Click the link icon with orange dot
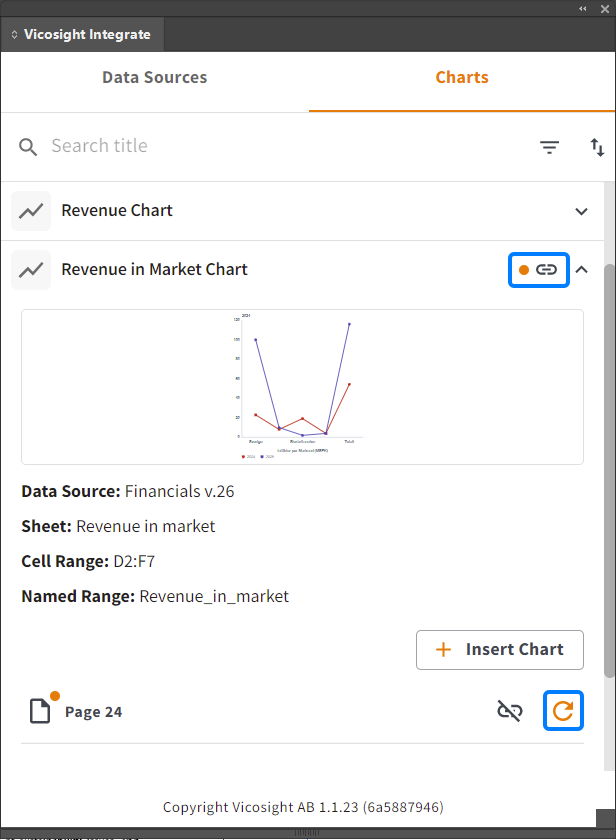Screen dimensions: 616x840 pyautogui.click(x=538, y=269)
